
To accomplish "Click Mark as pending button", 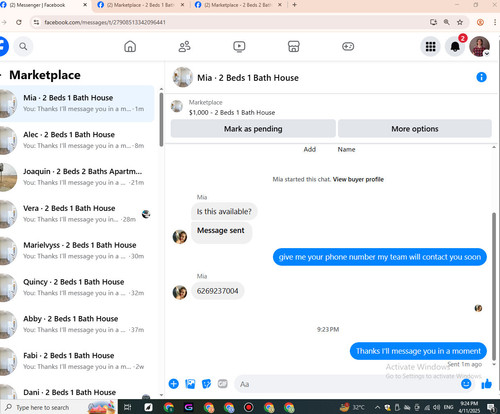I will pos(253,129).
